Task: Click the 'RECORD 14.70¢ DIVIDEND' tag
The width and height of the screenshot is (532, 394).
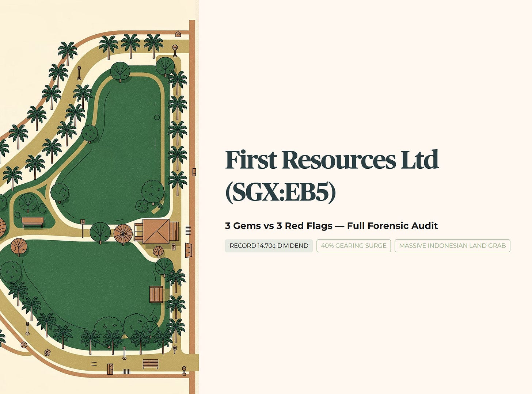Action: 269,246
